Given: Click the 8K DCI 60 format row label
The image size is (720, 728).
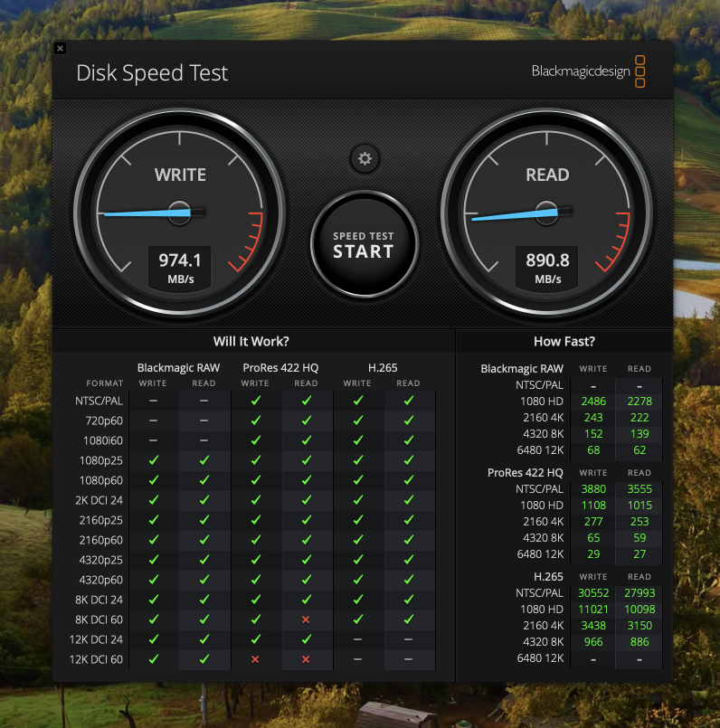Looking at the screenshot, I should [99, 619].
